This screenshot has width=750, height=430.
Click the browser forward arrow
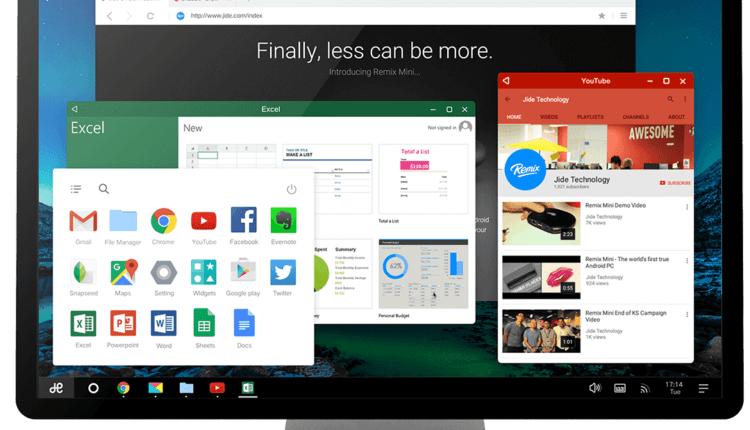point(129,16)
